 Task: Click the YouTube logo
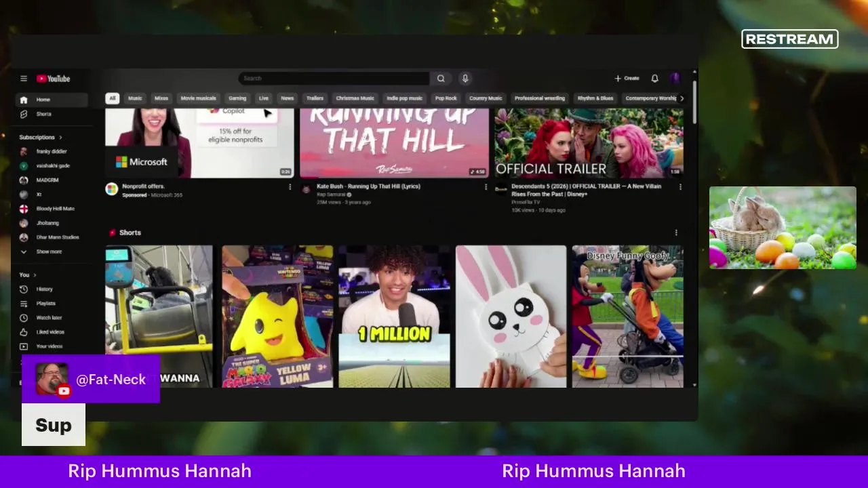tap(54, 79)
